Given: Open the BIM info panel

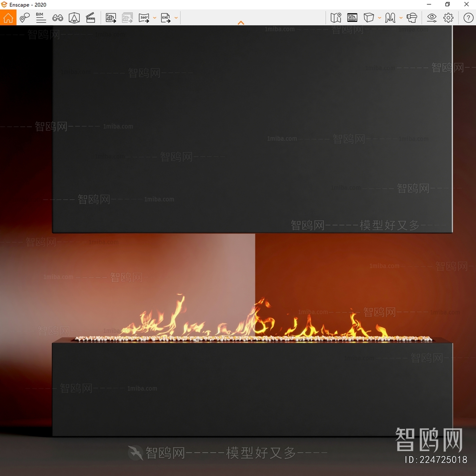Looking at the screenshot, I should [41, 18].
